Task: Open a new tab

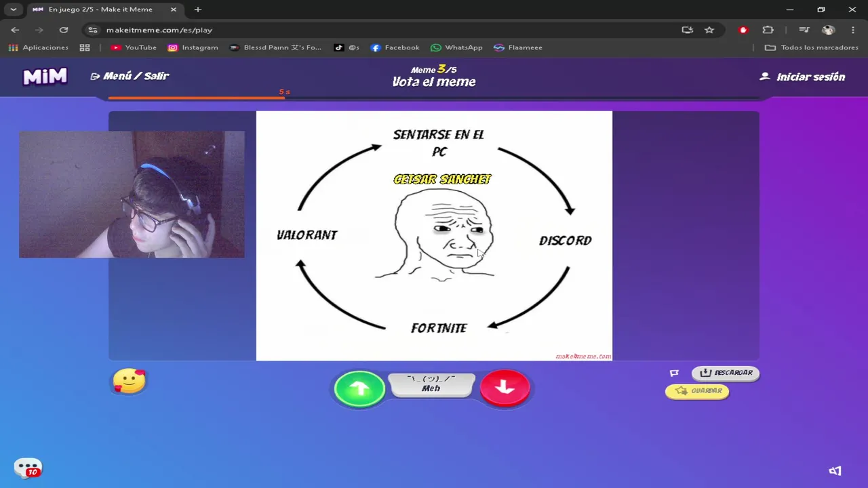Action: click(x=198, y=9)
